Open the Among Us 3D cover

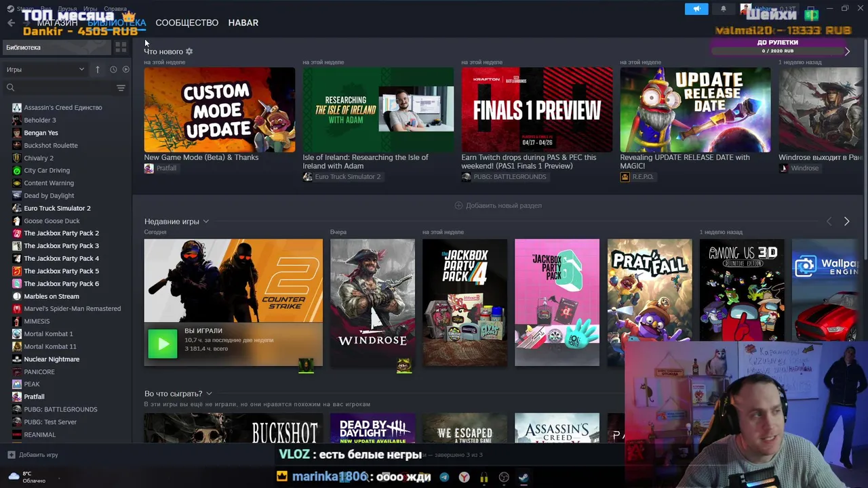pos(742,290)
